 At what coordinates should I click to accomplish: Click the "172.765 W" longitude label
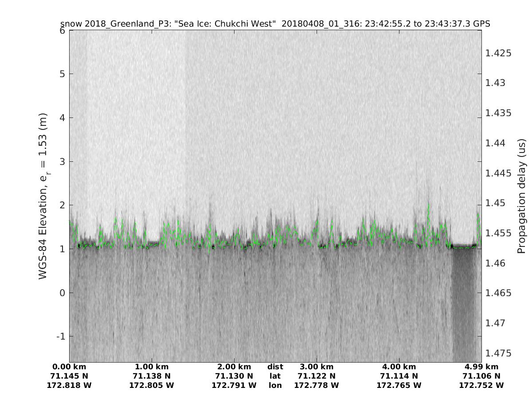[x=399, y=385]
